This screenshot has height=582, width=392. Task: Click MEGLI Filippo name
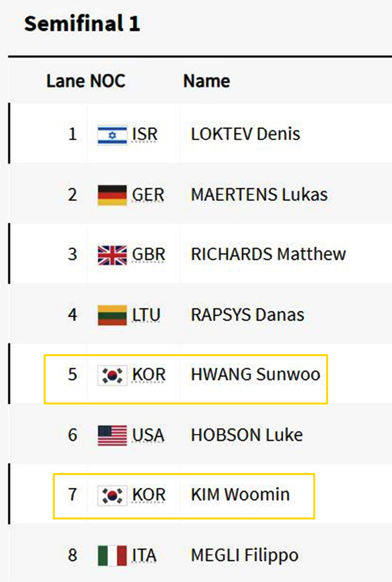click(x=245, y=555)
